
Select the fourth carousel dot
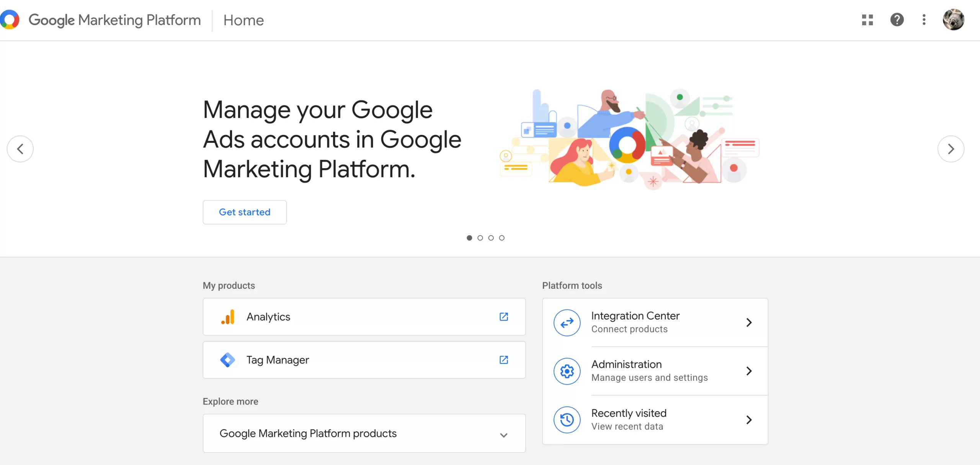(501, 238)
